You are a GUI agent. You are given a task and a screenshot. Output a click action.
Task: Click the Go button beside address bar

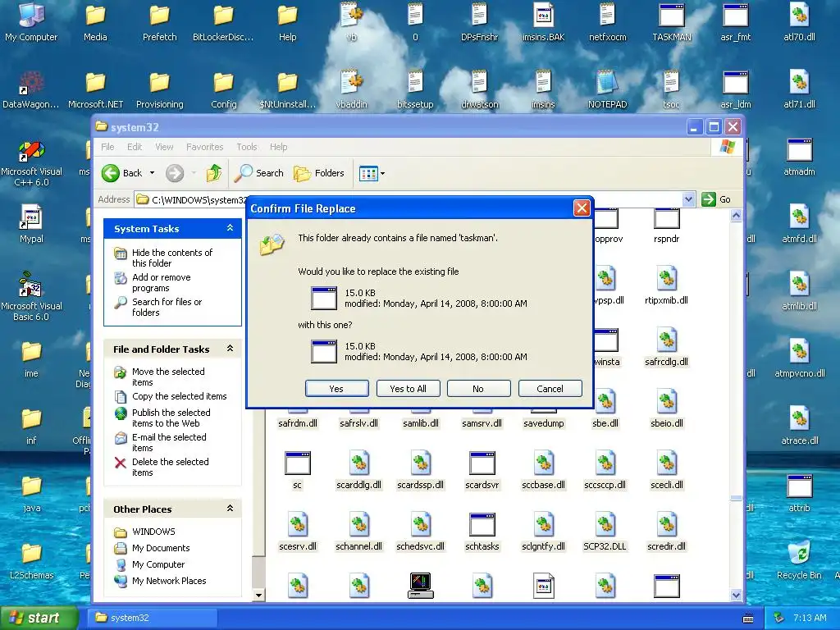(716, 199)
